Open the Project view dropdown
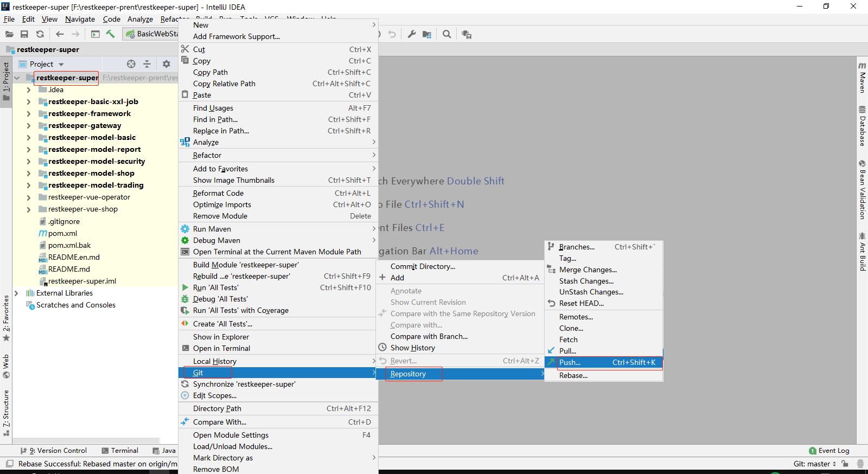868x474 pixels. click(x=41, y=64)
